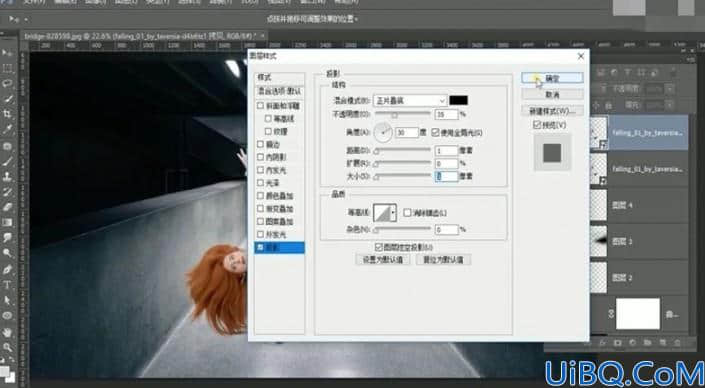Click 新建样式(W)... button
The width and height of the screenshot is (705, 388).
[552, 111]
